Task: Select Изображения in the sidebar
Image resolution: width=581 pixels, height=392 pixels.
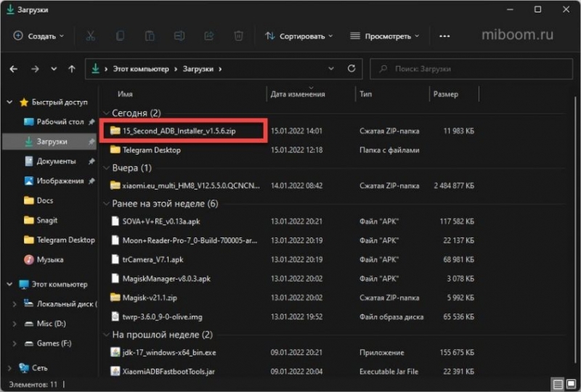Action: click(x=60, y=181)
